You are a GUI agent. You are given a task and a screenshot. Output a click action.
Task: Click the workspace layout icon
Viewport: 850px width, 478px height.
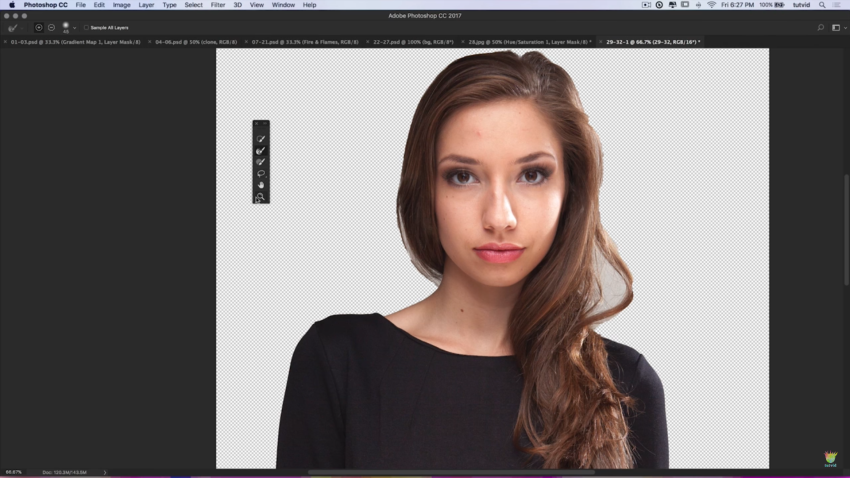836,28
